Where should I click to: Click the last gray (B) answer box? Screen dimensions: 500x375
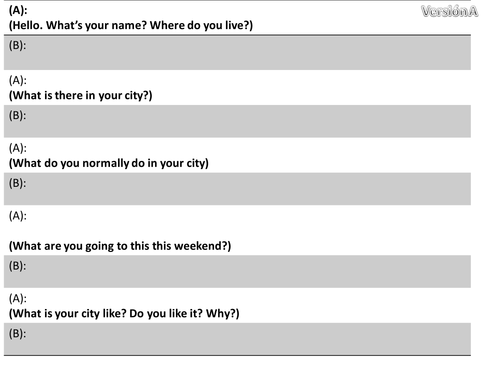tap(237, 339)
